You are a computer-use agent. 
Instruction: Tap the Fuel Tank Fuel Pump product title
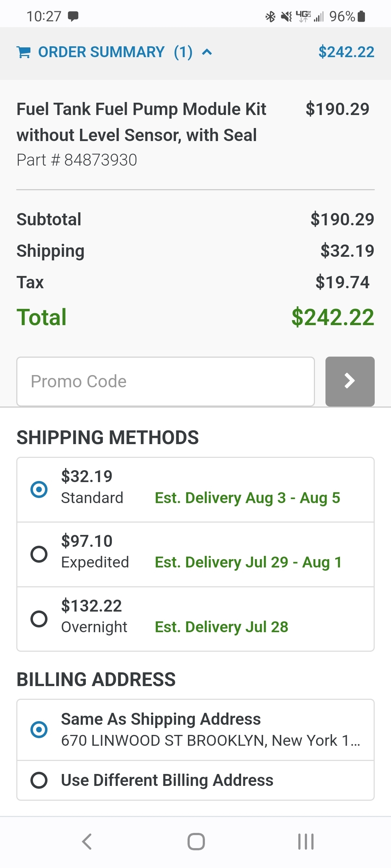pyautogui.click(x=141, y=122)
